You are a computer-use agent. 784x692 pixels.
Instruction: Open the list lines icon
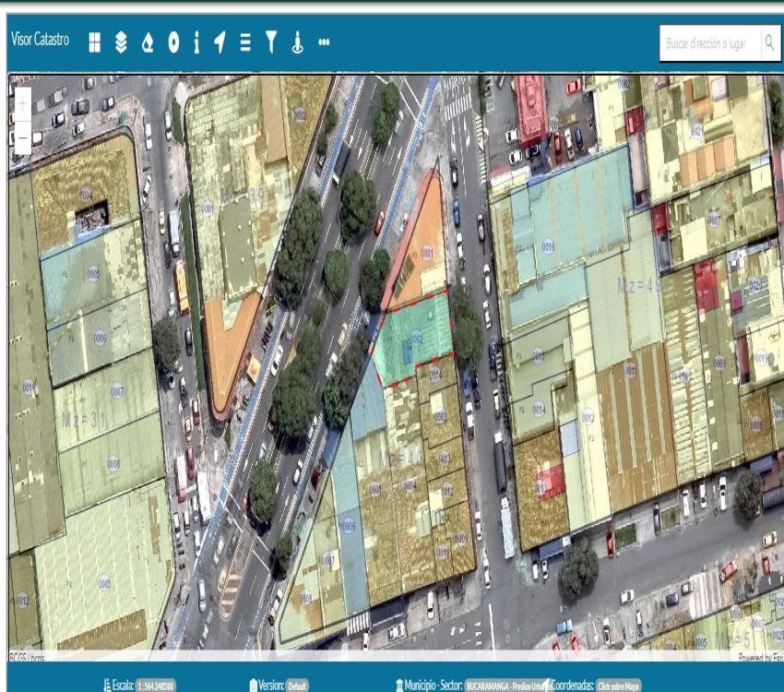(245, 42)
